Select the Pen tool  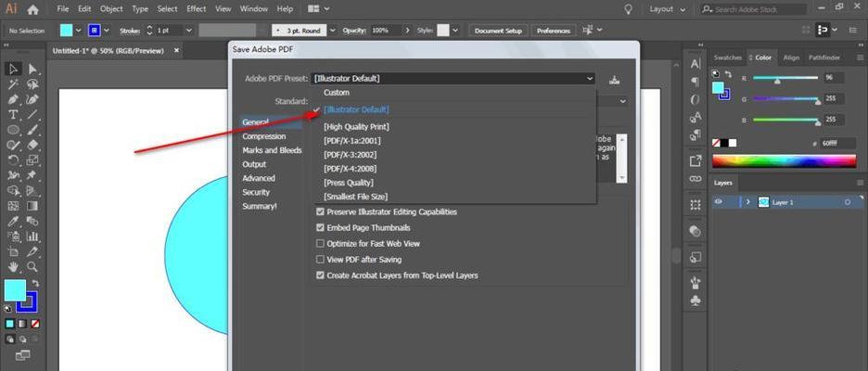14,99
